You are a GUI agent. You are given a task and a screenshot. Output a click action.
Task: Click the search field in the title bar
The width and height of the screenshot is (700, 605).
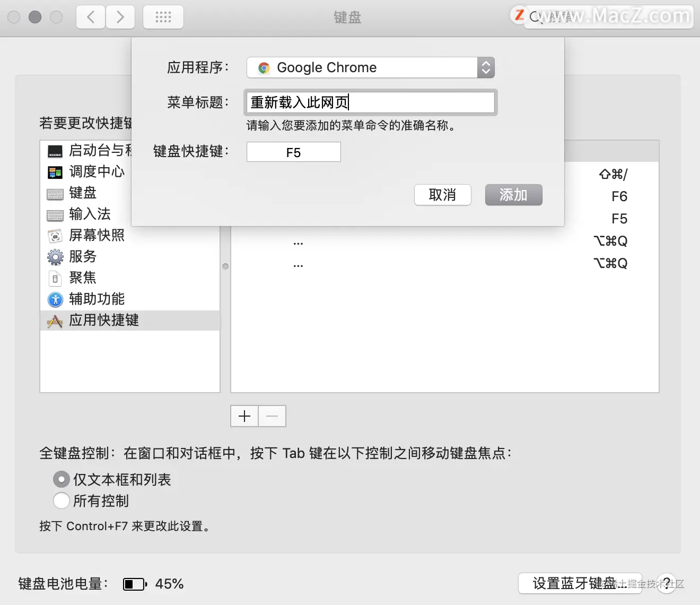pos(609,17)
